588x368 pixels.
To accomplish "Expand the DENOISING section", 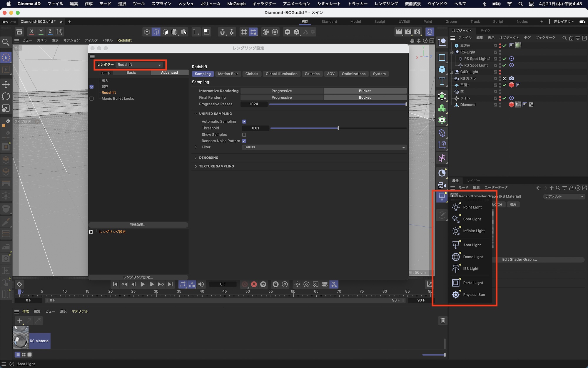I will [x=208, y=158].
